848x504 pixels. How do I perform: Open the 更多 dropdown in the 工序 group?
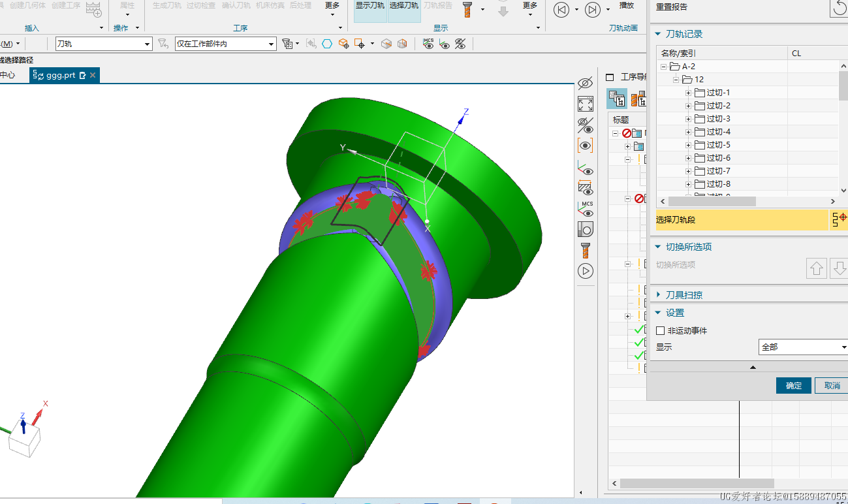pos(332,9)
